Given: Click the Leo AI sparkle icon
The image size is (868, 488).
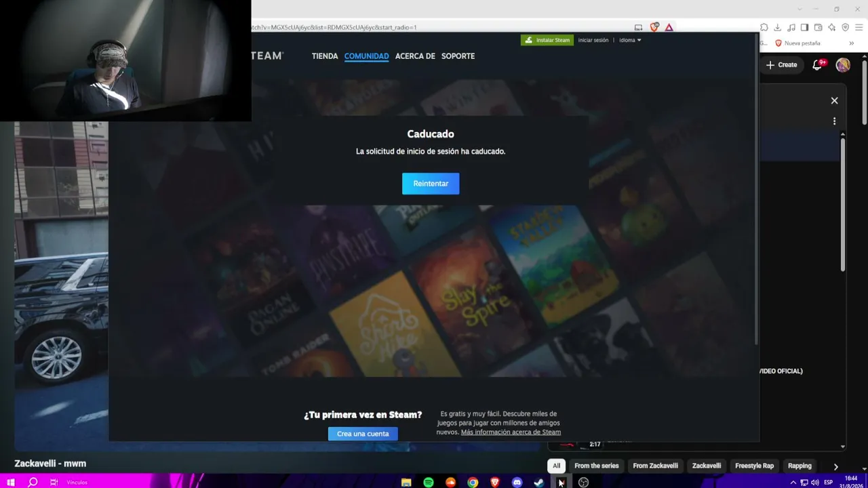Looking at the screenshot, I should (x=831, y=27).
